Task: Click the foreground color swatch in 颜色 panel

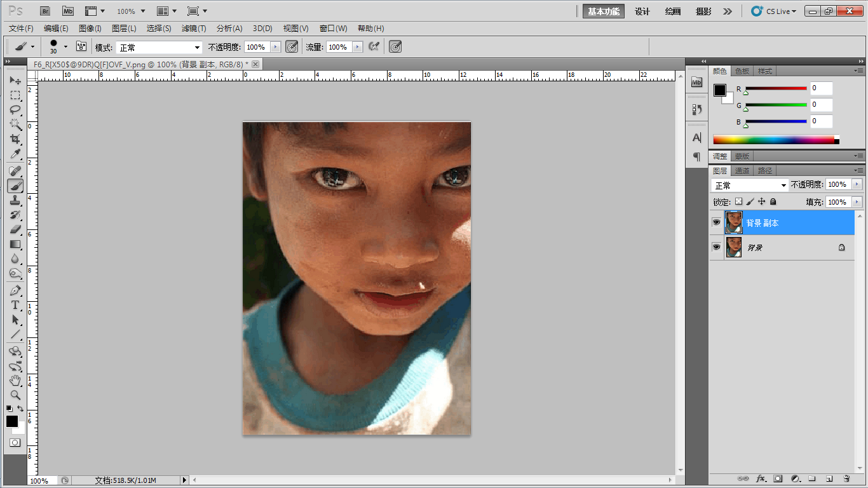Action: click(x=719, y=90)
